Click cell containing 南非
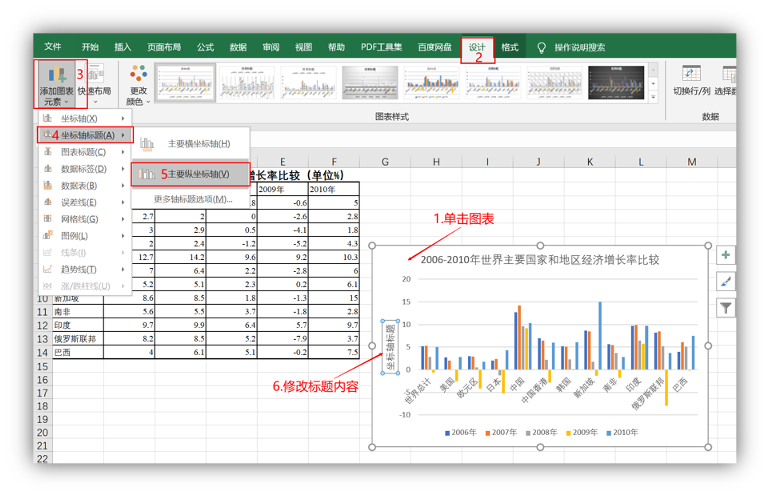This screenshot has height=495, width=768. tap(78, 311)
